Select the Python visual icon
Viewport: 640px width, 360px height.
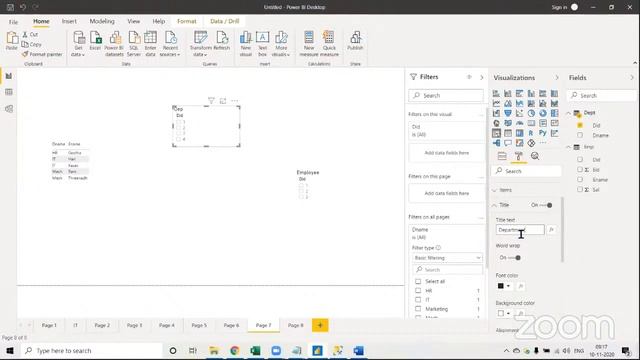point(542,133)
